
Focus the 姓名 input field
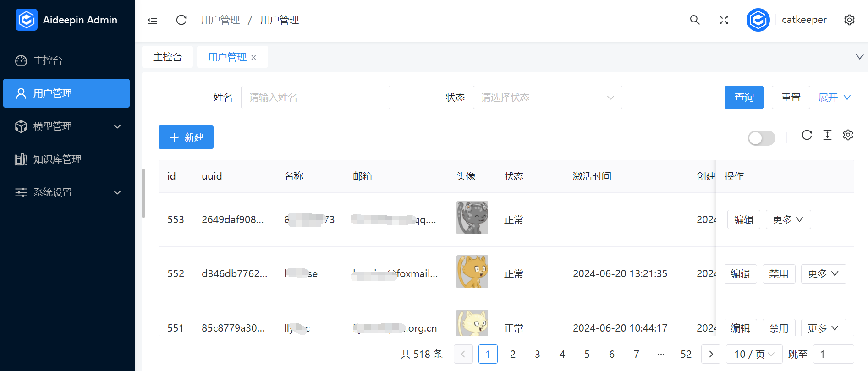316,98
